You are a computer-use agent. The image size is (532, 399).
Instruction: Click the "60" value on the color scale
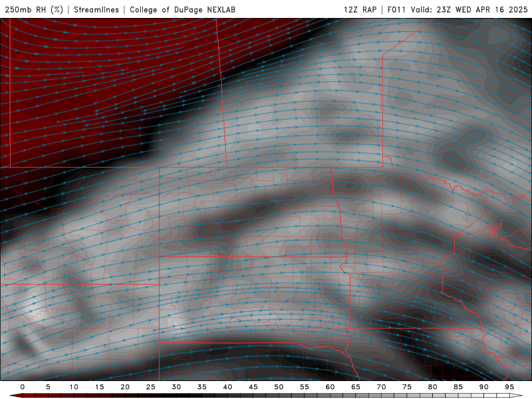coord(330,387)
